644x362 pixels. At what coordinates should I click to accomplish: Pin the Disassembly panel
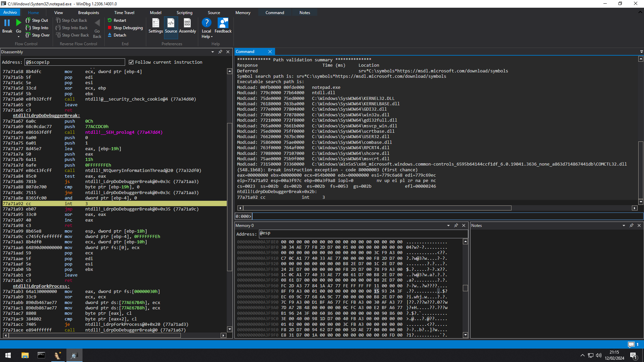click(220, 52)
